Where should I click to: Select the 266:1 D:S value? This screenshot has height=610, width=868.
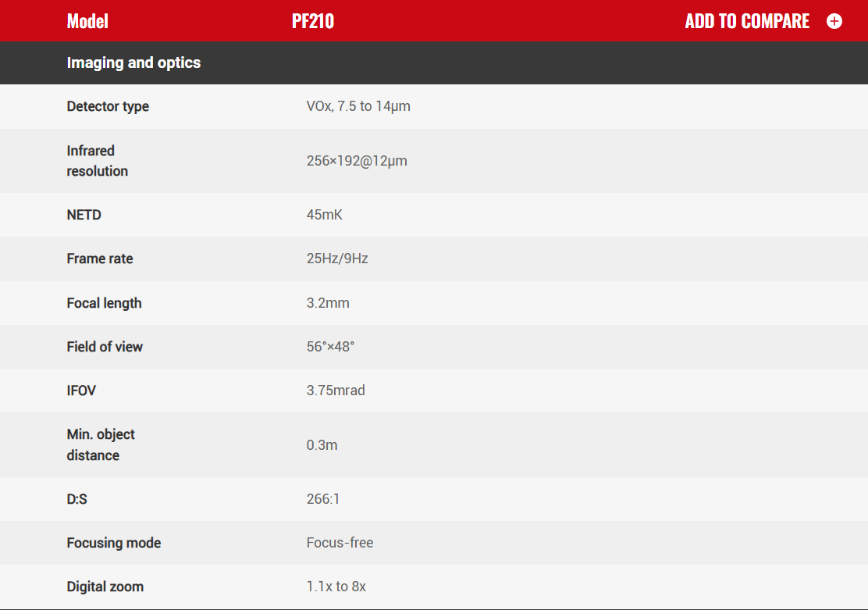(323, 499)
